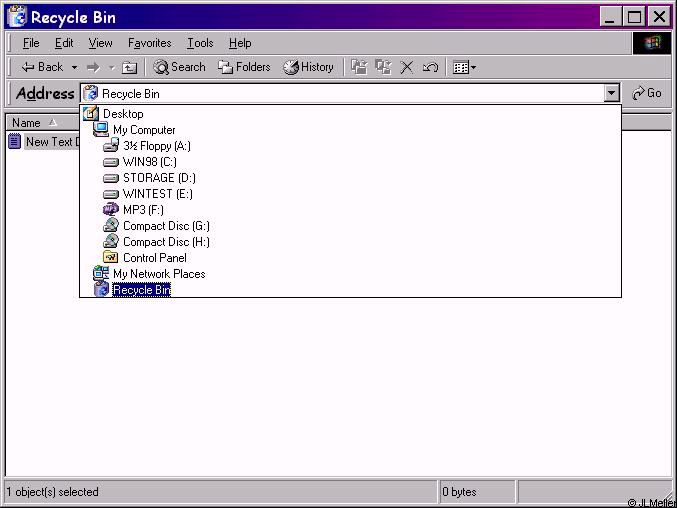Screen dimensions: 677x508
Task: Select highlighted Recycle Bin list entry
Action: [142, 290]
